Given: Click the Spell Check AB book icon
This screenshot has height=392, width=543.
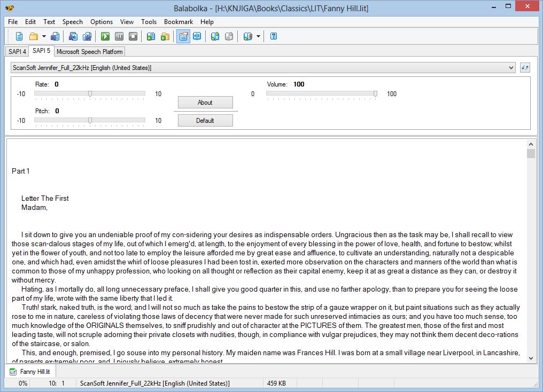Looking at the screenshot, I should [x=197, y=36].
